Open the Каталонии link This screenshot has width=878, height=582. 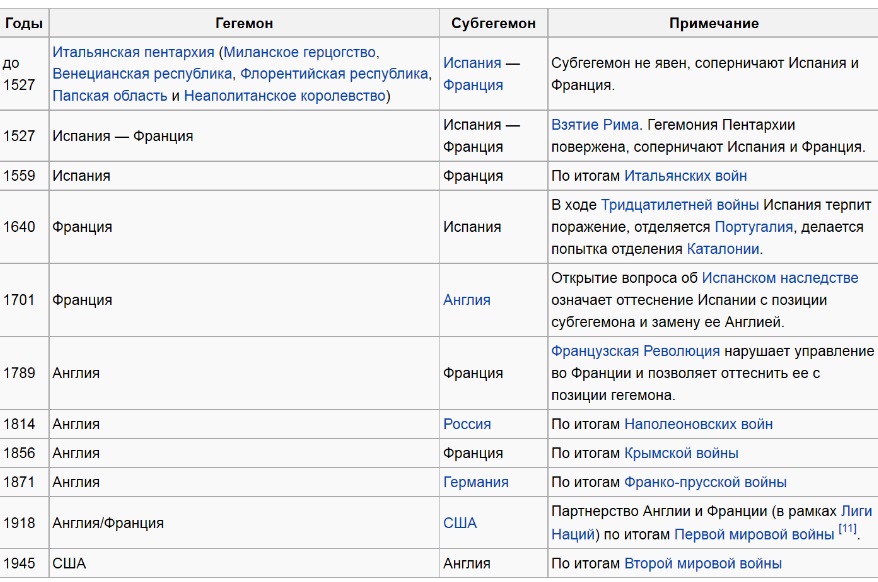pyautogui.click(x=723, y=249)
